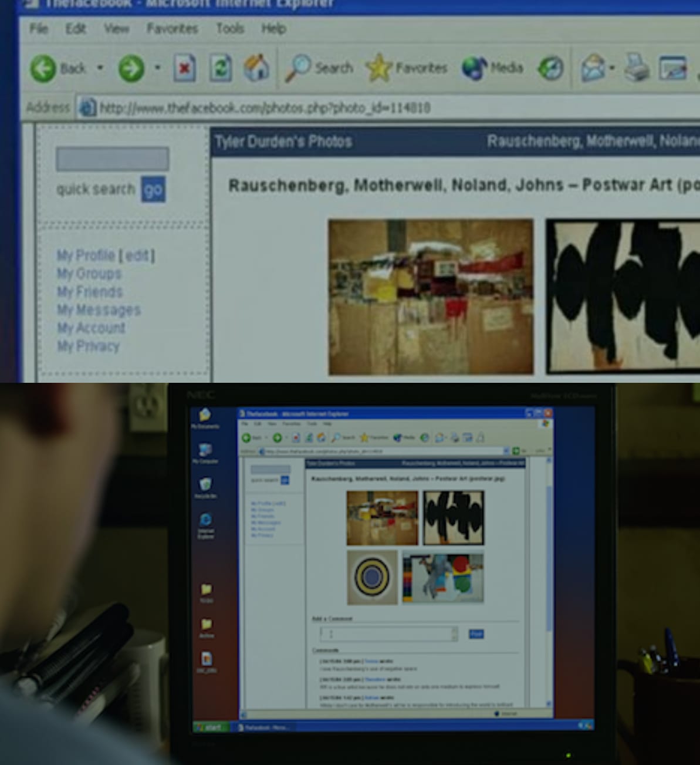Click the scroll-down arrow of monitor page scrollbar
Viewport: 700px width, 765px height.
[549, 703]
